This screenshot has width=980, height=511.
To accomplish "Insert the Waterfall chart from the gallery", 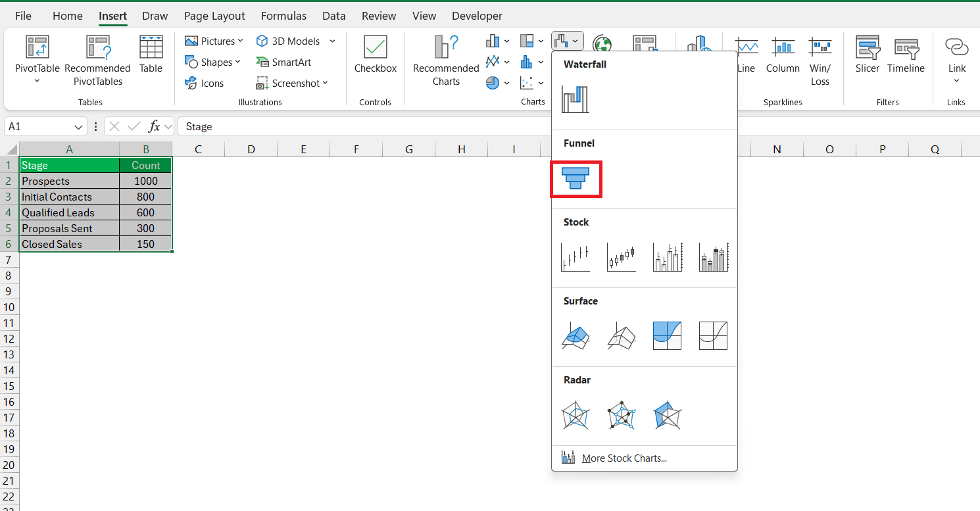I will pyautogui.click(x=575, y=99).
